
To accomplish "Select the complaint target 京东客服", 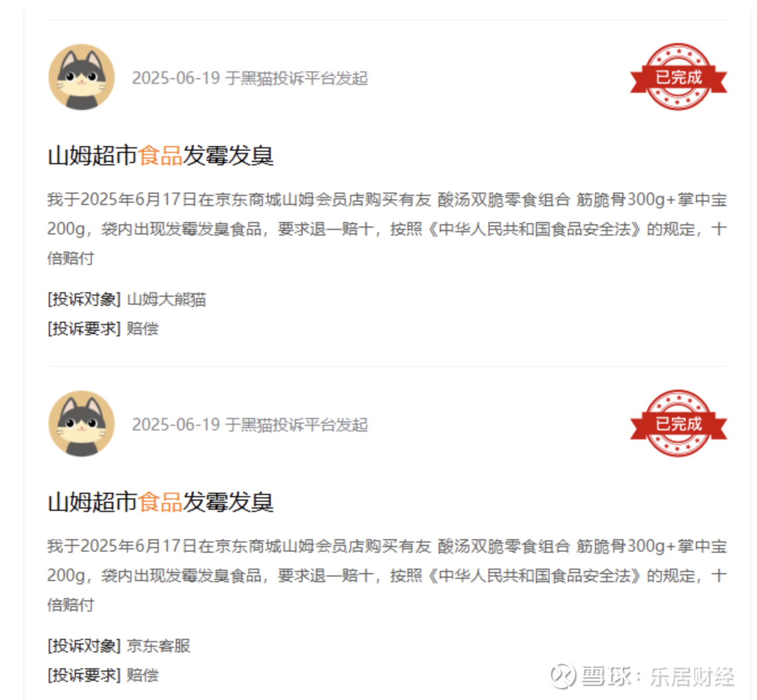I will pyautogui.click(x=159, y=646).
